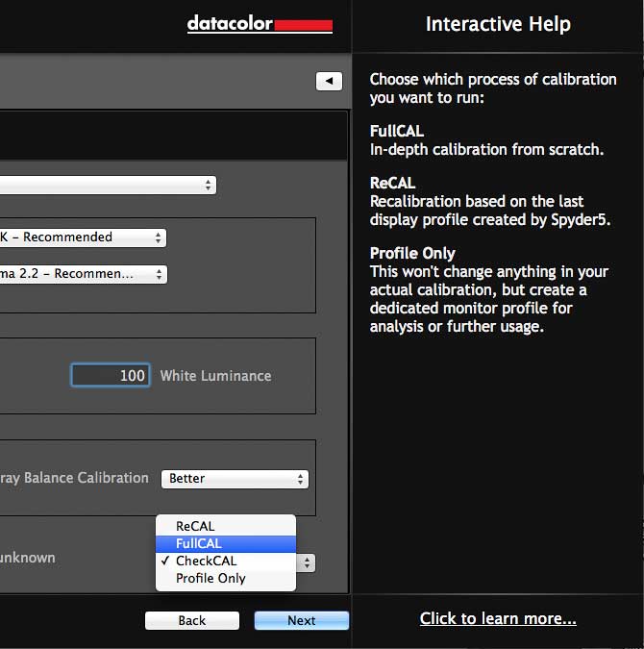This screenshot has height=649, width=644.
Task: Select CheckCAL from the popup menu
Action: point(226,561)
